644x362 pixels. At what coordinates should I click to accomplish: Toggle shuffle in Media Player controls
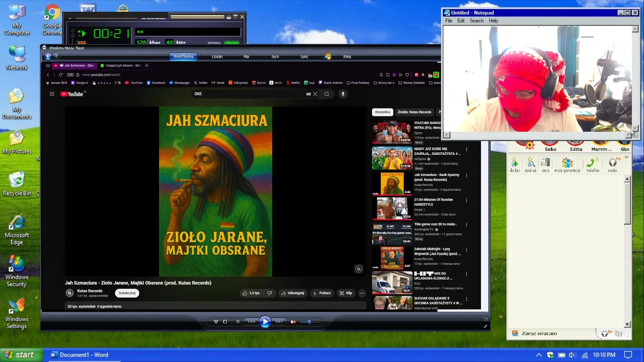click(216, 322)
